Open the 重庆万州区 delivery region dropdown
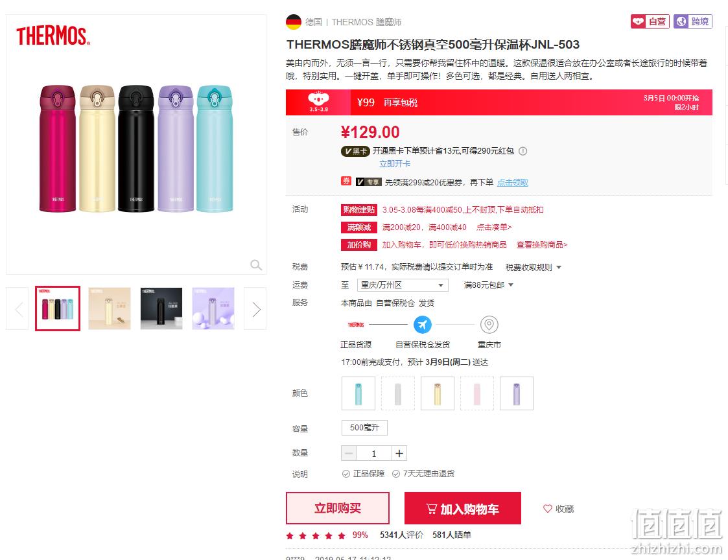 click(x=403, y=285)
